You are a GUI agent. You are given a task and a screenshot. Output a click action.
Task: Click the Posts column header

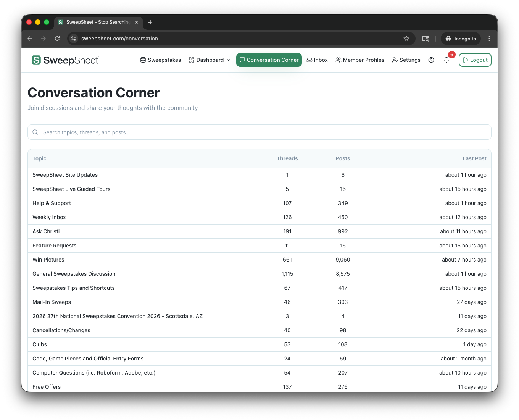(343, 158)
